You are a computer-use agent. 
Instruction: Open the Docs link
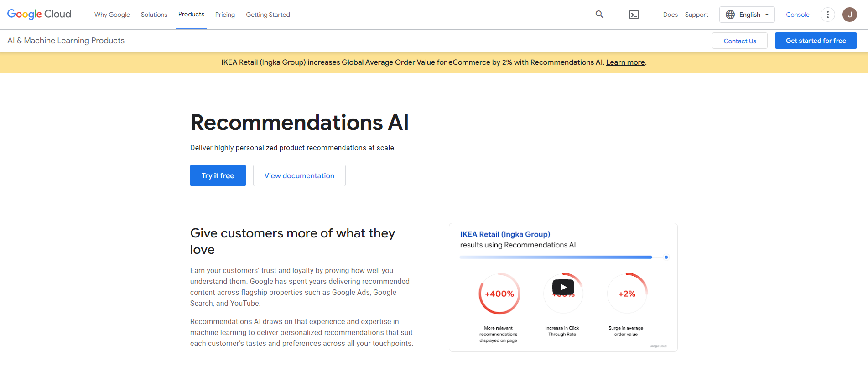click(670, 15)
